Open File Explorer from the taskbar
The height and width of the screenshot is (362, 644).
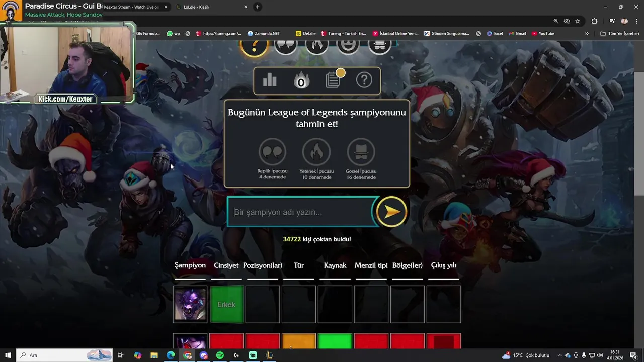tap(154, 355)
